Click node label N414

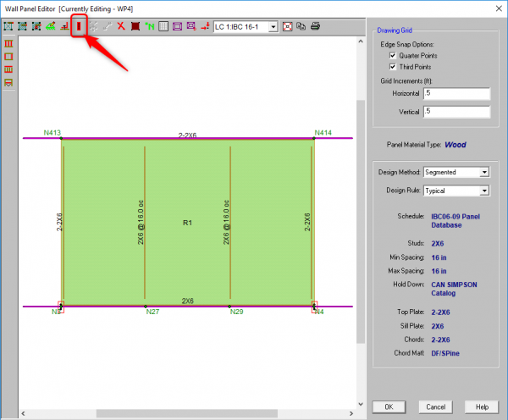[323, 133]
